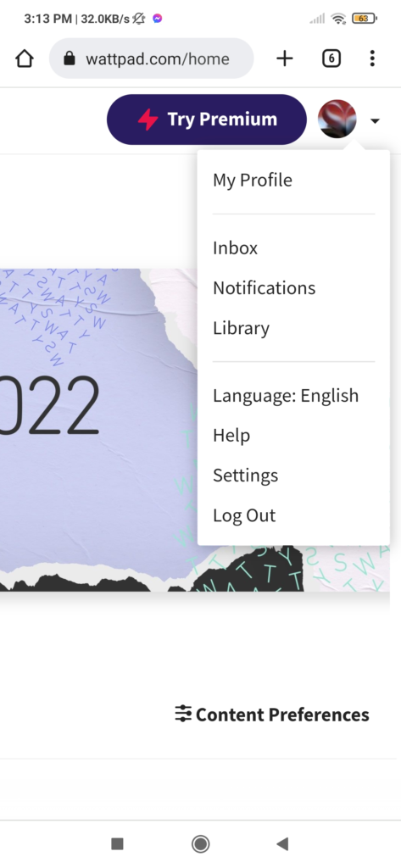Tap the Android recent apps square
The image size is (401, 868).
[117, 843]
